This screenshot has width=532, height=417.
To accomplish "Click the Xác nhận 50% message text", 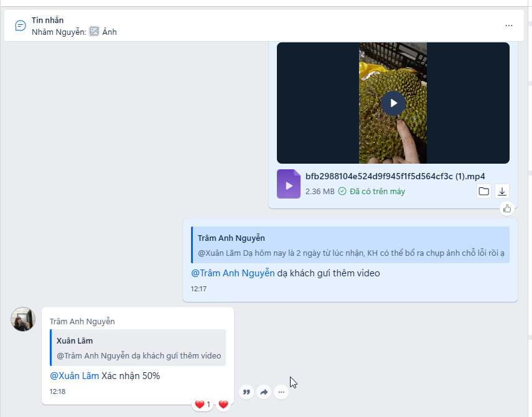I will point(131,376).
